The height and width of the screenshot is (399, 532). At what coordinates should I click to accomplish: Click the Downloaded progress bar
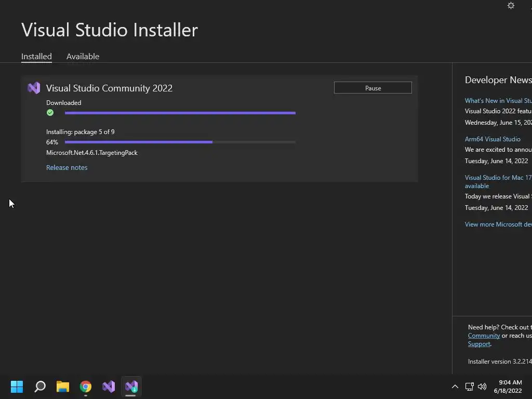coord(180,113)
